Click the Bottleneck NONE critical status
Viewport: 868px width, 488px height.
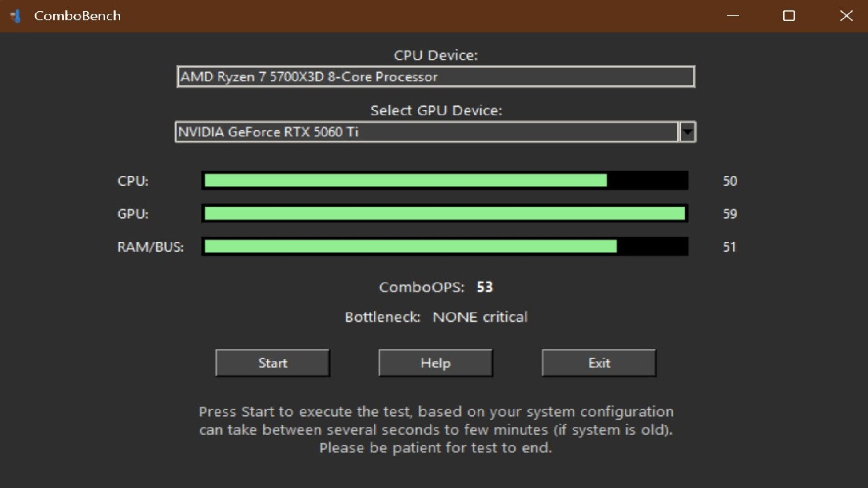pyautogui.click(x=480, y=317)
